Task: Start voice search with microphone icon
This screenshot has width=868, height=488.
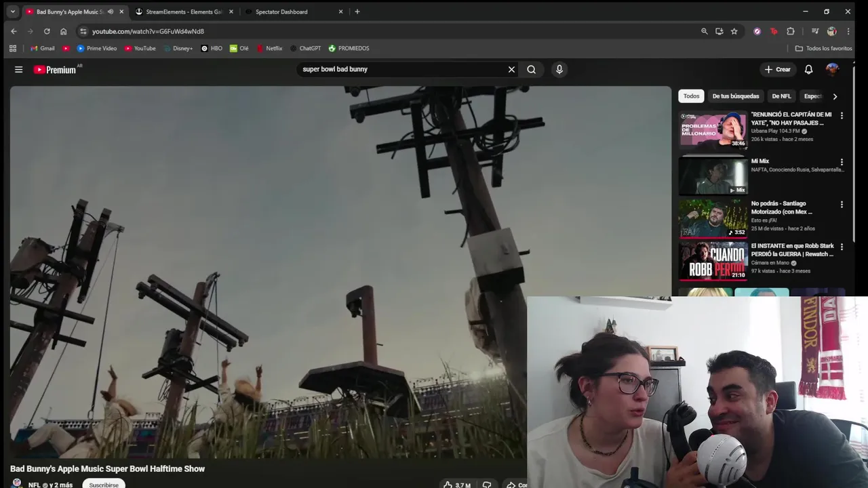Action: click(x=559, y=69)
